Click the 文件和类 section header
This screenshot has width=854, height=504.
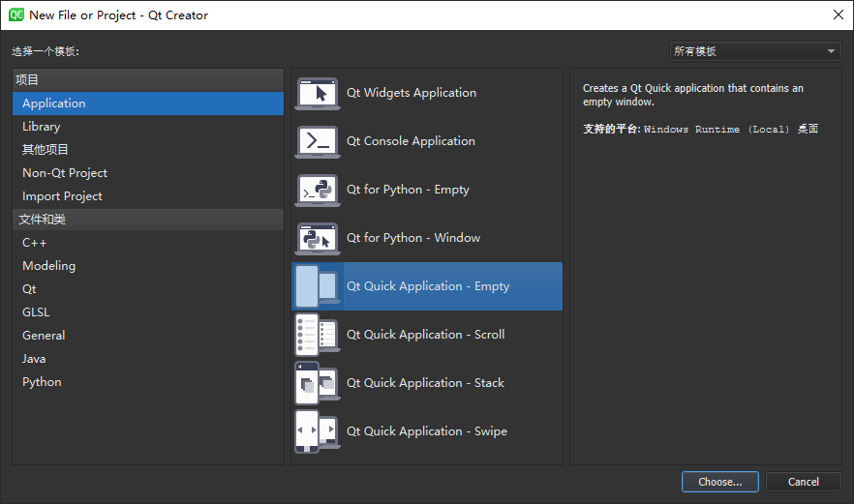coord(148,220)
